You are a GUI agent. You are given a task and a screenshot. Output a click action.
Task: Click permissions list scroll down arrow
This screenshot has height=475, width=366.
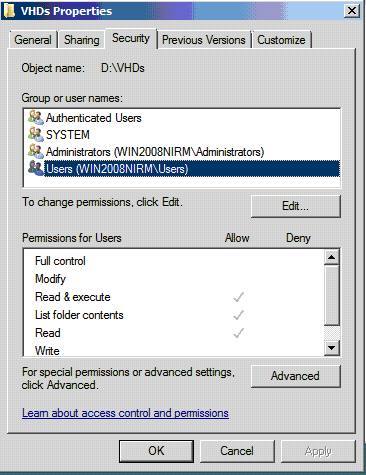click(x=332, y=348)
